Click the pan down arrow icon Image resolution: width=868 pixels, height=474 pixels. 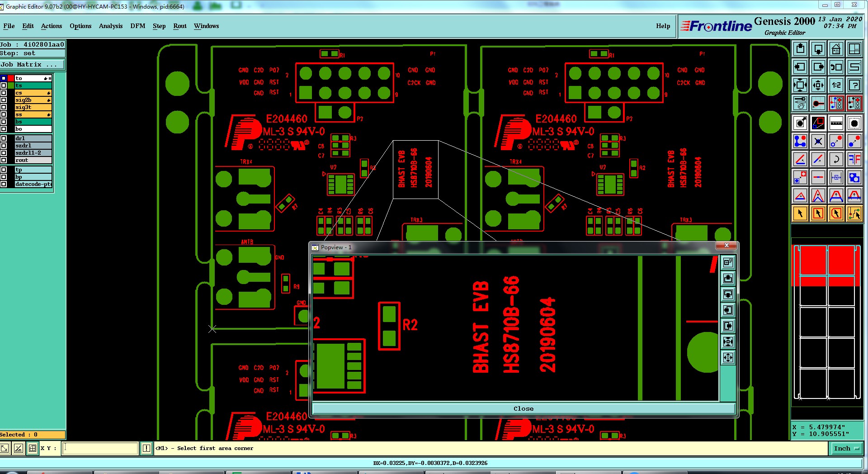click(x=818, y=49)
